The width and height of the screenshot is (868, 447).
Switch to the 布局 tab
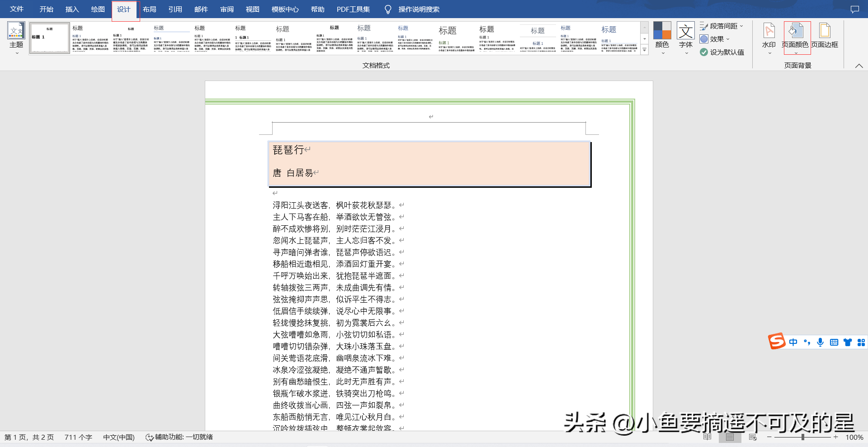pos(149,9)
